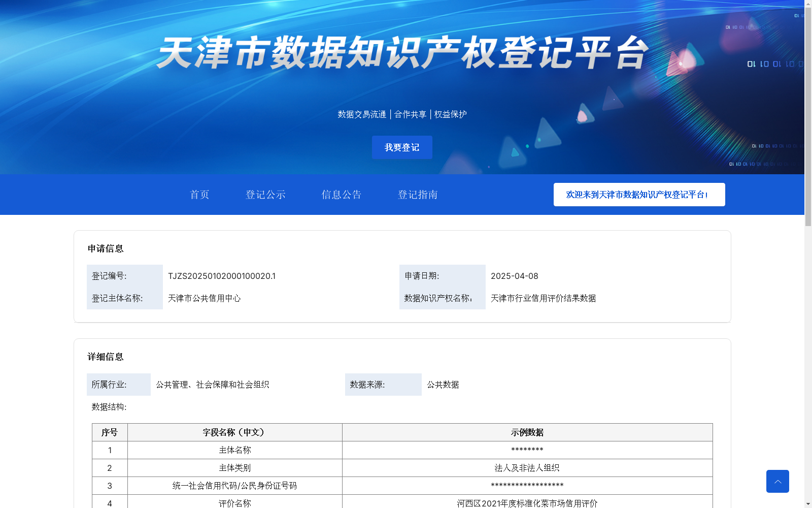
Task: Click the 公共管理、社会保障和社会组织 industry value
Action: click(213, 385)
